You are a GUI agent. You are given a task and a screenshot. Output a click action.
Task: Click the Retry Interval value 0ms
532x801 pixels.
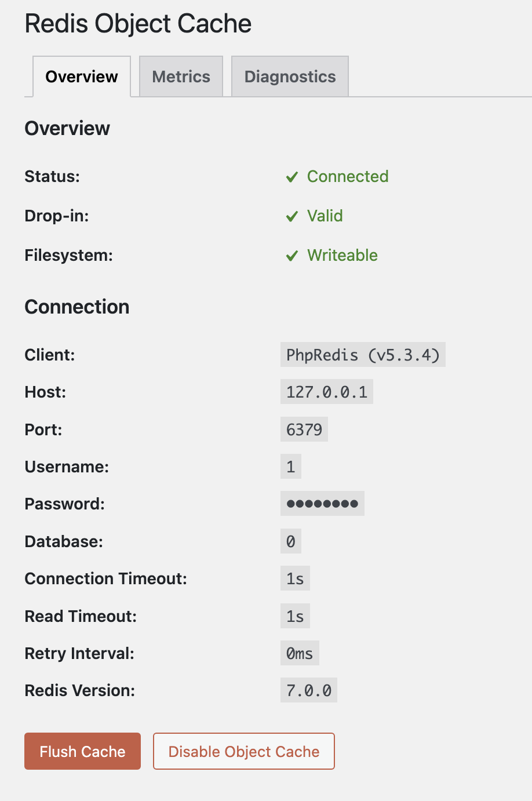pos(300,653)
